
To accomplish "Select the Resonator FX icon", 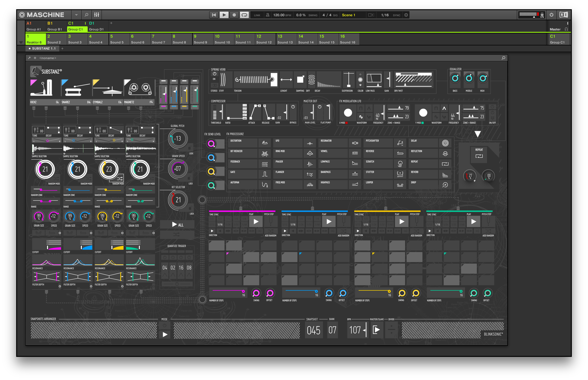I will 355,143.
